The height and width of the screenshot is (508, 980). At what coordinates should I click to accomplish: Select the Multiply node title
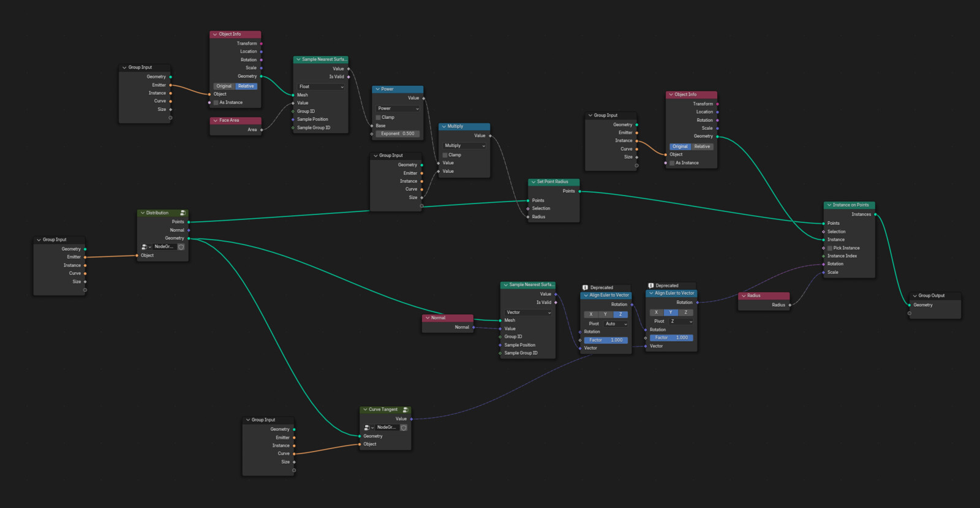[456, 127]
